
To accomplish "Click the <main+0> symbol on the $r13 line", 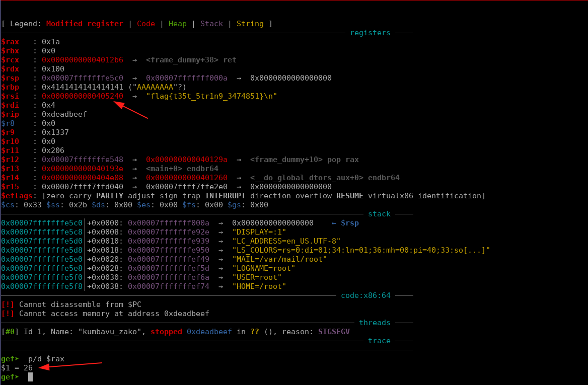I will click(165, 169).
